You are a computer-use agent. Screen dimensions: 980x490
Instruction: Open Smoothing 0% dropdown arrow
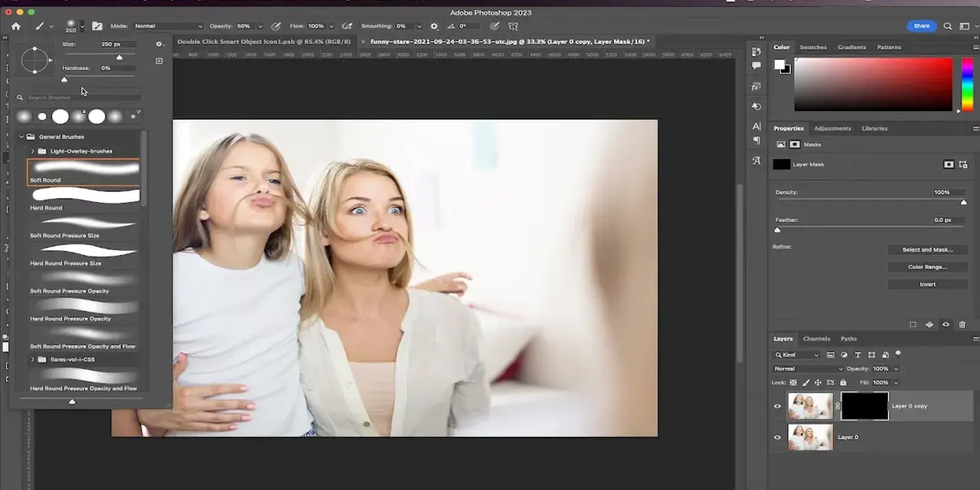point(418,26)
